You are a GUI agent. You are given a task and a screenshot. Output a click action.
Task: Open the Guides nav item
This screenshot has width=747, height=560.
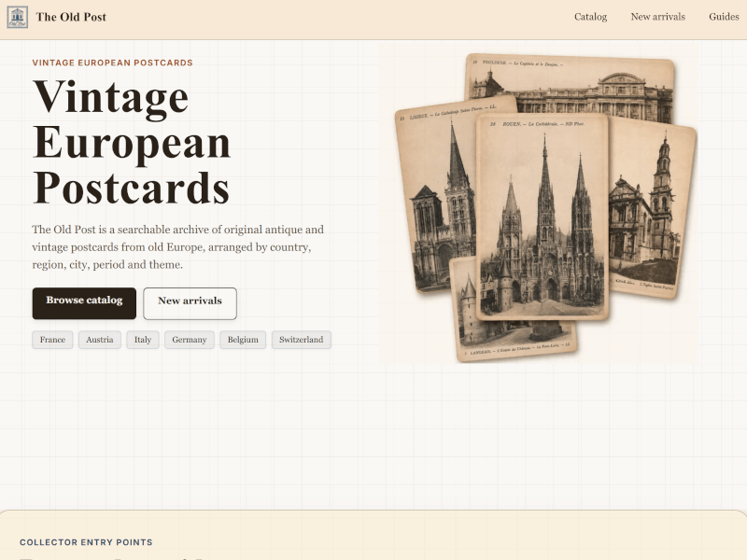(724, 17)
